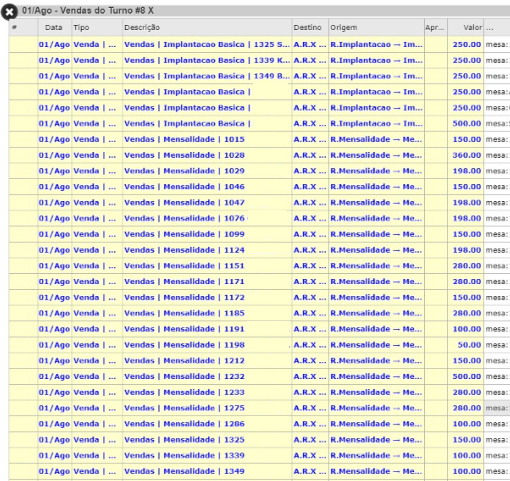Viewport: 510px width, 481px height.
Task: Click R.Implantacao origin in the 1325 S... row
Action: pos(376,44)
